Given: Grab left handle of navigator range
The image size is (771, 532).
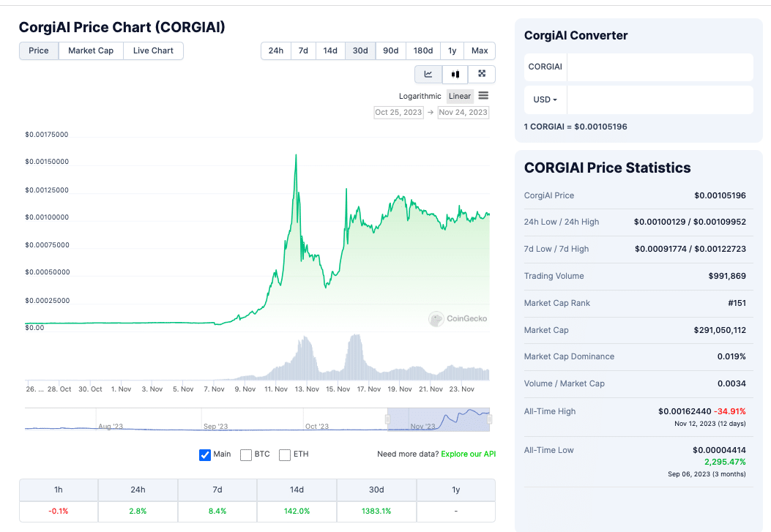Looking at the screenshot, I should coord(387,419).
